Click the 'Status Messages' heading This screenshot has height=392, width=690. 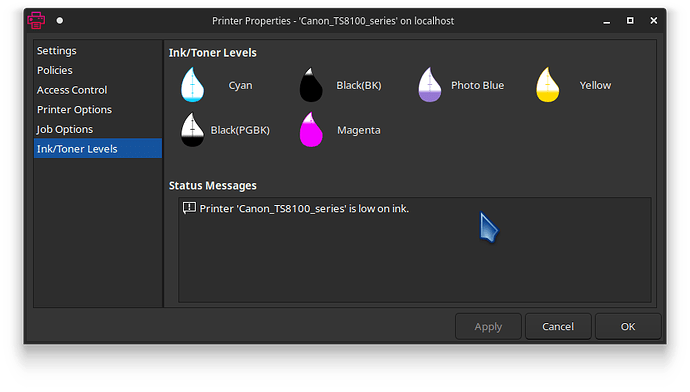[x=213, y=186]
